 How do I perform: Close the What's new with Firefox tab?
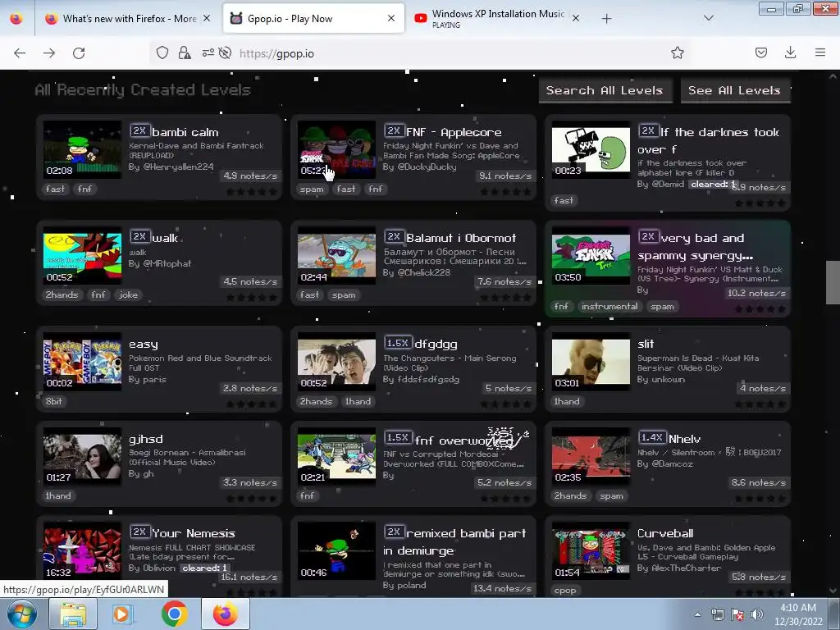click(207, 19)
